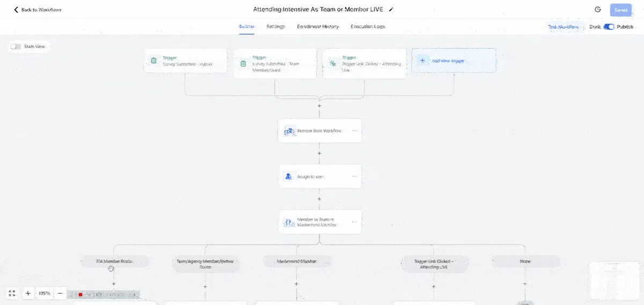The width and height of the screenshot is (644, 305).
Task: Add step under None branch
Action: tap(525, 284)
